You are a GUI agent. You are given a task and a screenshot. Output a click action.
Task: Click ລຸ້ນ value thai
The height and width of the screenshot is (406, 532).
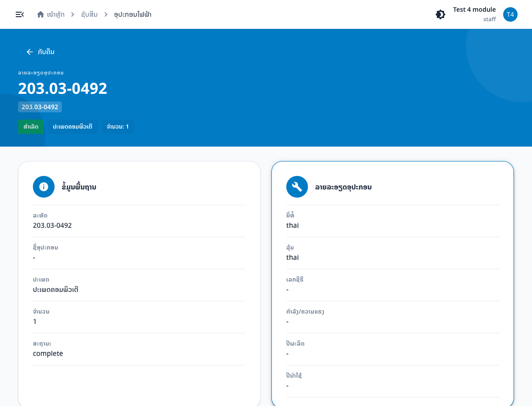[x=293, y=257]
